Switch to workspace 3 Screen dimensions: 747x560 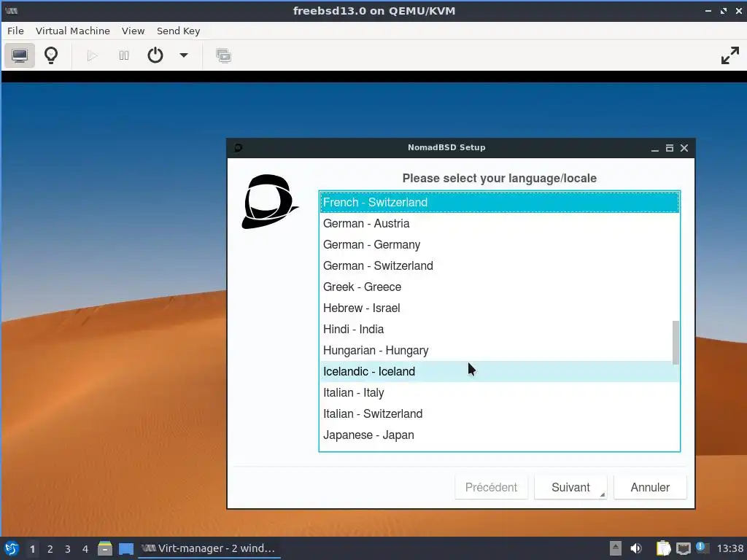[x=68, y=549]
